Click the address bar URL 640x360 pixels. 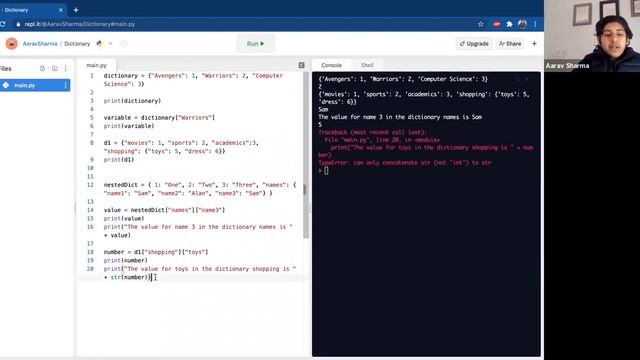click(80, 24)
